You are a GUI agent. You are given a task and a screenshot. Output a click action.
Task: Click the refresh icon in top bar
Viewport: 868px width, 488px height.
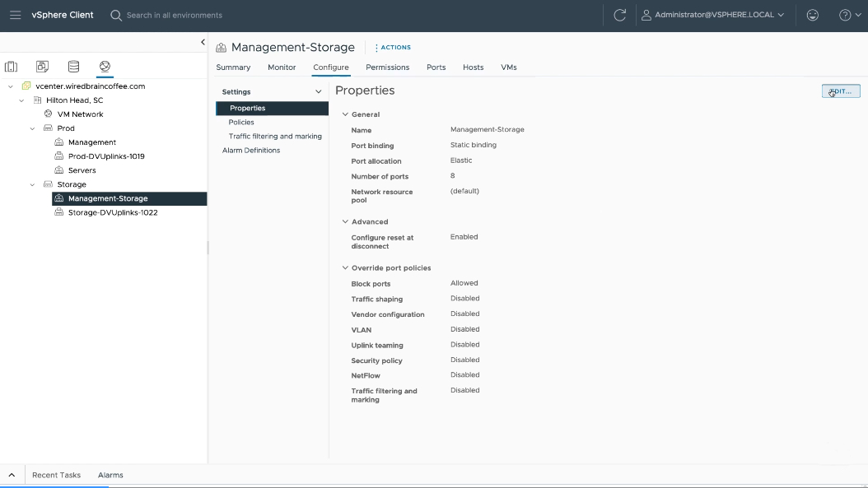619,15
